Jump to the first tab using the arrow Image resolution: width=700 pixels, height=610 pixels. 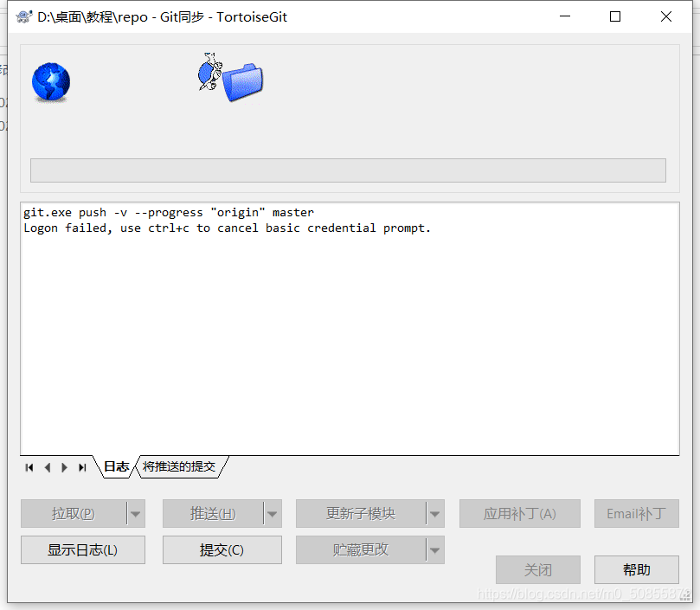coord(29,467)
